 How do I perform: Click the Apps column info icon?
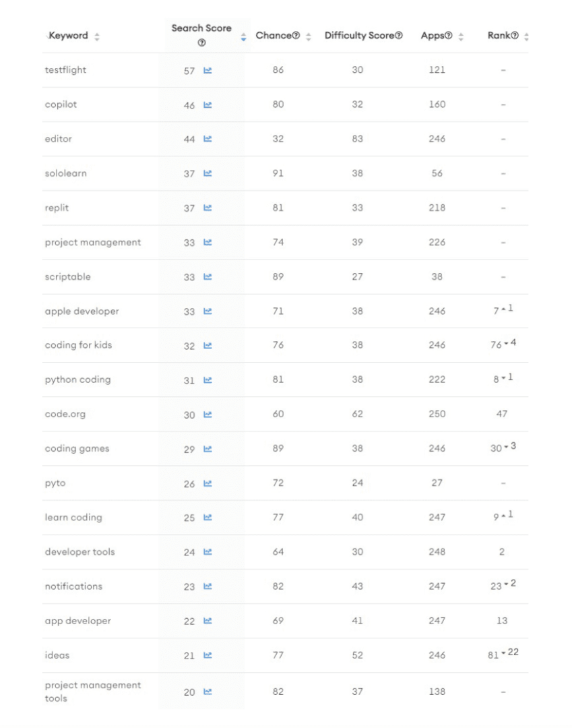click(x=450, y=36)
